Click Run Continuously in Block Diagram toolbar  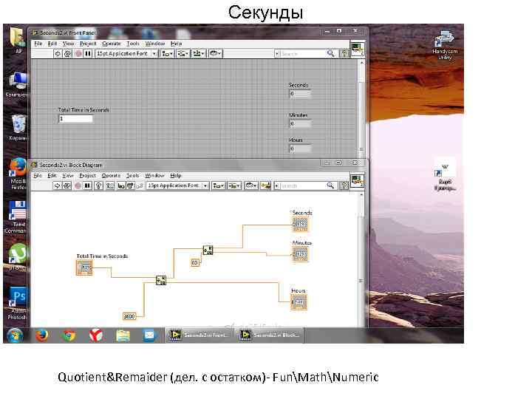[66, 185]
